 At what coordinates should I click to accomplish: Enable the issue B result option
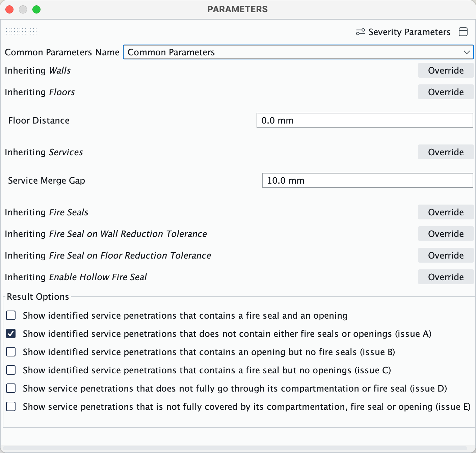[11, 352]
